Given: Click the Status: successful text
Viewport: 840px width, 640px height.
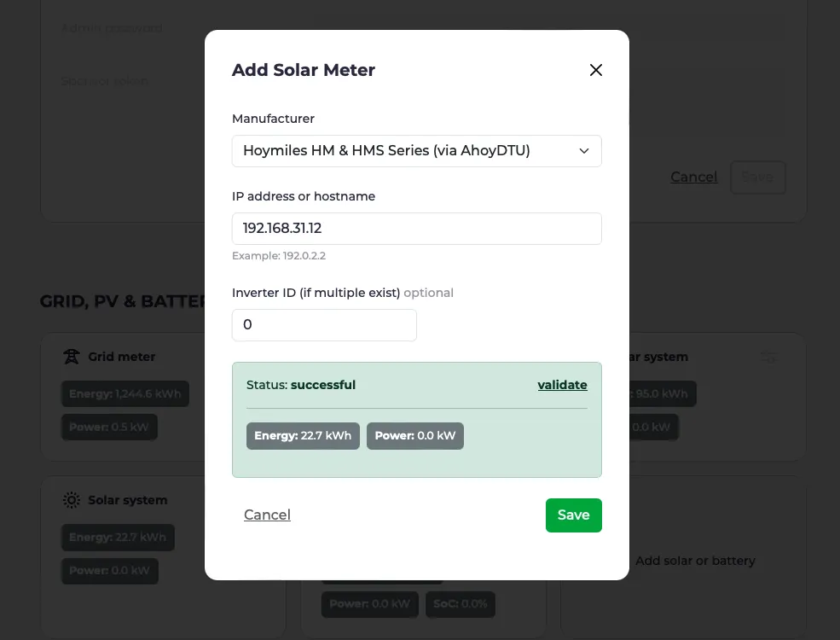Looking at the screenshot, I should click(x=300, y=385).
